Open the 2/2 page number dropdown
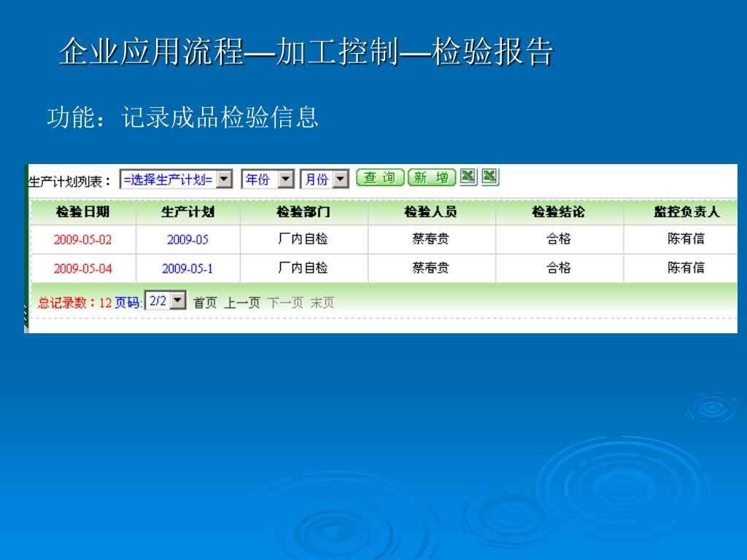 pos(166,300)
